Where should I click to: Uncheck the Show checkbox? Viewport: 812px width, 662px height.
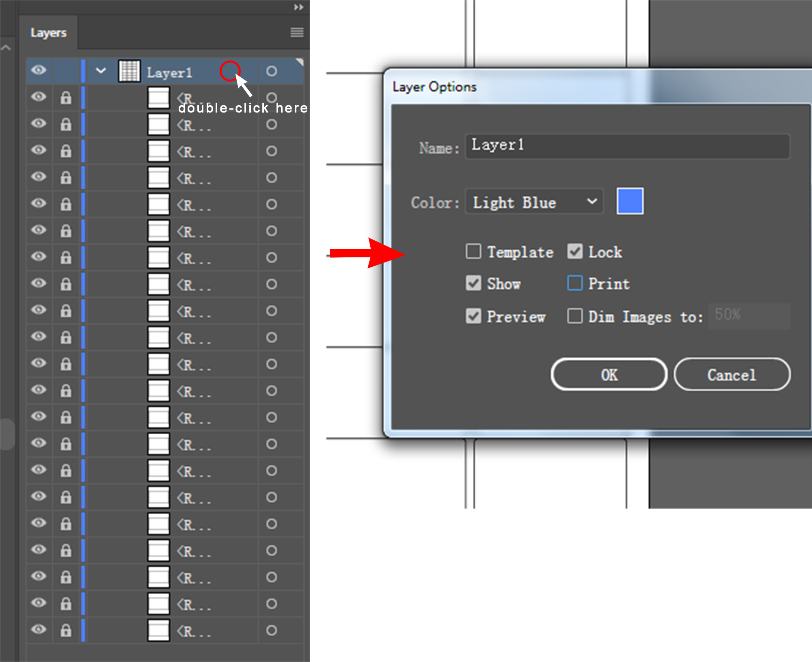473,283
